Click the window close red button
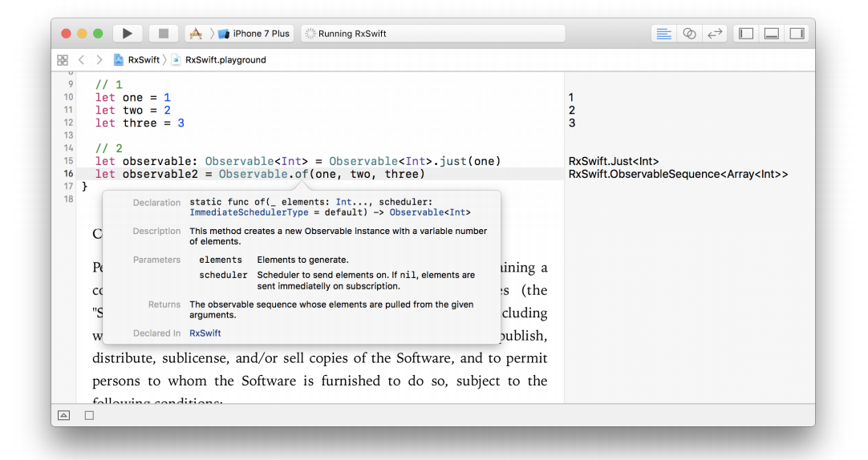Screen dimensions: 868x460 pos(66,34)
